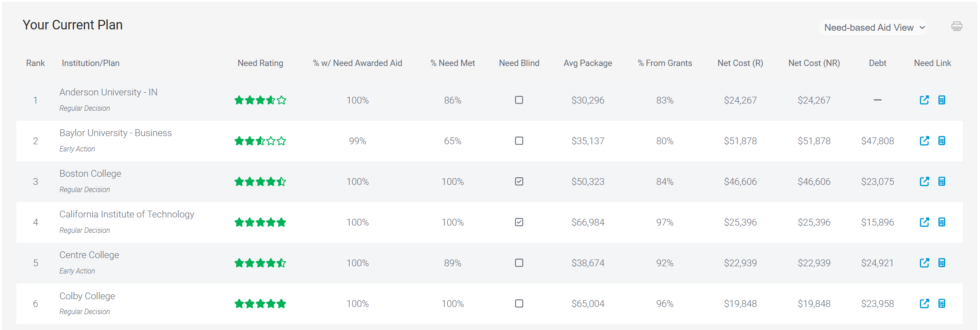980x330 pixels.
Task: Click the 86% need met value
Action: pos(452,100)
